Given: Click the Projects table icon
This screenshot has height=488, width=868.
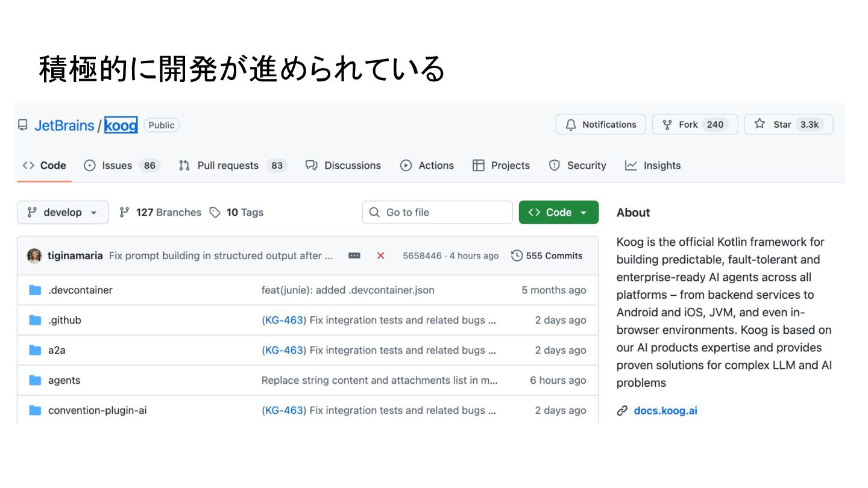Looking at the screenshot, I should pos(479,166).
